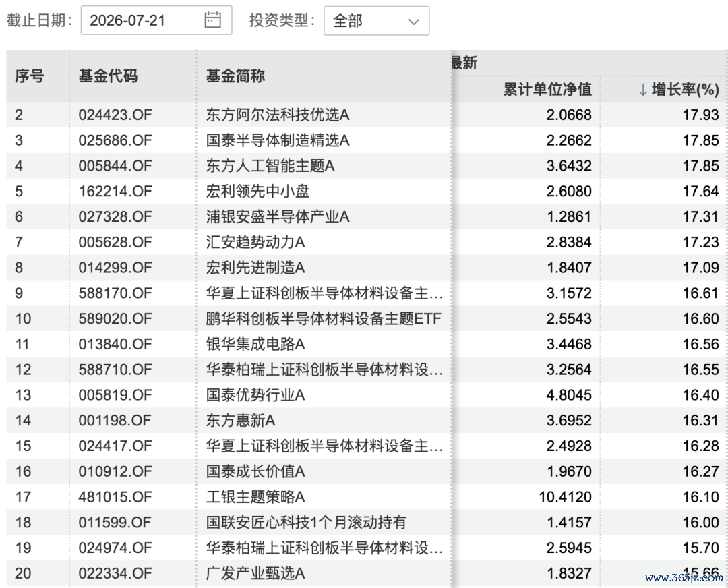This screenshot has height=588, width=728.
Task: Select fund code 024417.OF
Action: pyautogui.click(x=115, y=447)
